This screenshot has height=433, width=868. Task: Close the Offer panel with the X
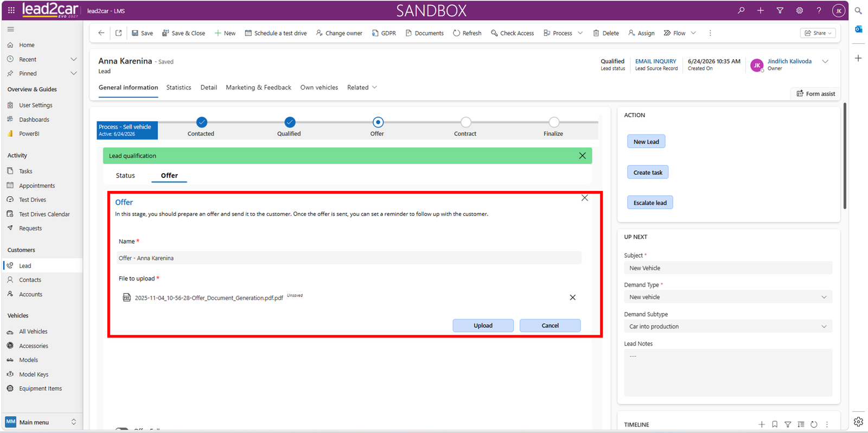(585, 198)
